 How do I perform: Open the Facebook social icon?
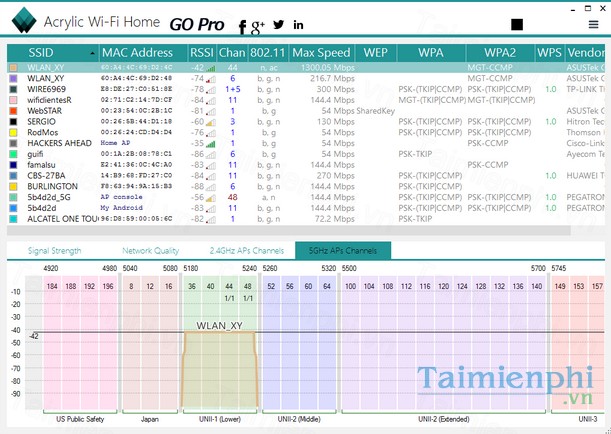pos(242,27)
